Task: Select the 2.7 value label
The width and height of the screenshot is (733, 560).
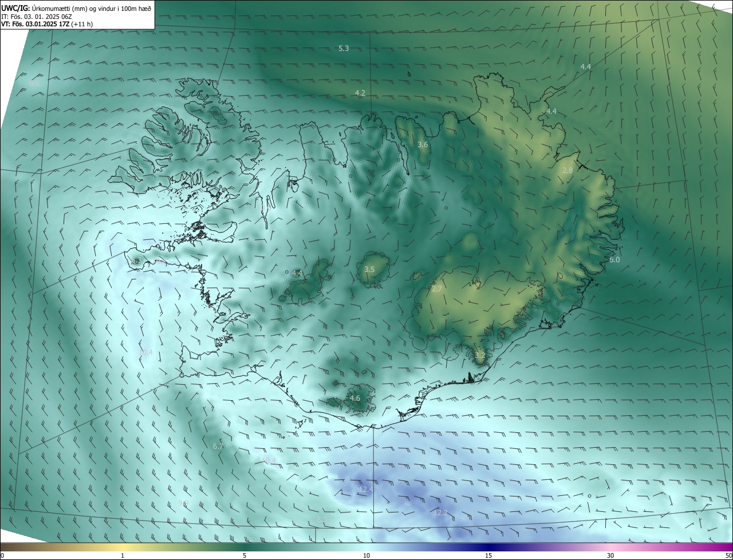Action: pos(436,289)
